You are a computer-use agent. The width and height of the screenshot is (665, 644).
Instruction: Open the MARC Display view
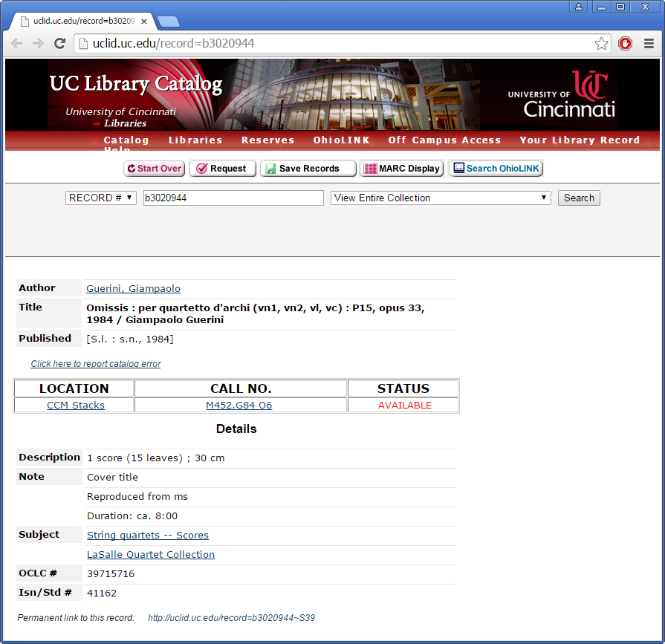(x=402, y=169)
